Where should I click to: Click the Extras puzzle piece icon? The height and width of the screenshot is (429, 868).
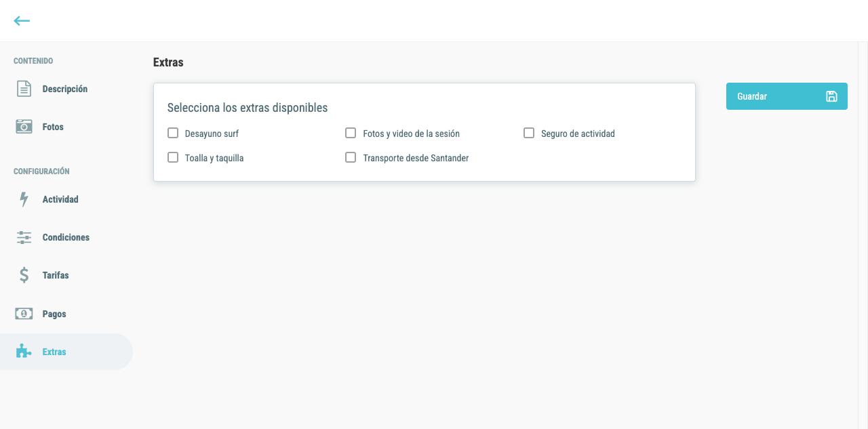tap(24, 351)
